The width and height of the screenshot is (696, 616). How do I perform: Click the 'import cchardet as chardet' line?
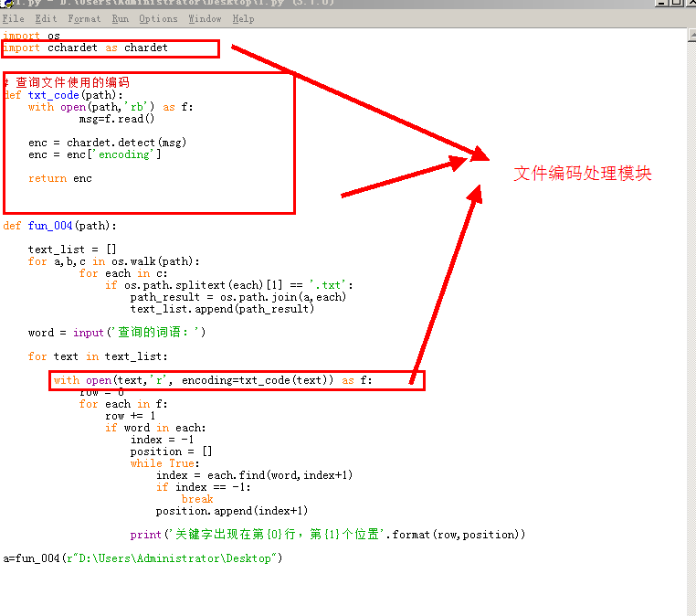coord(85,48)
